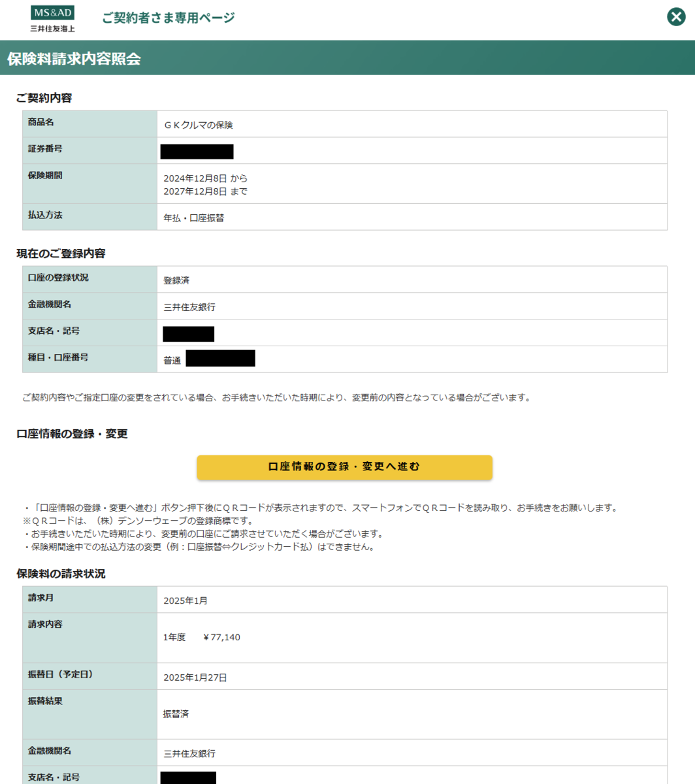Select 三井住友銀行 in the 保険料の請求状況 table
Image resolution: width=695 pixels, height=784 pixels.
(189, 754)
